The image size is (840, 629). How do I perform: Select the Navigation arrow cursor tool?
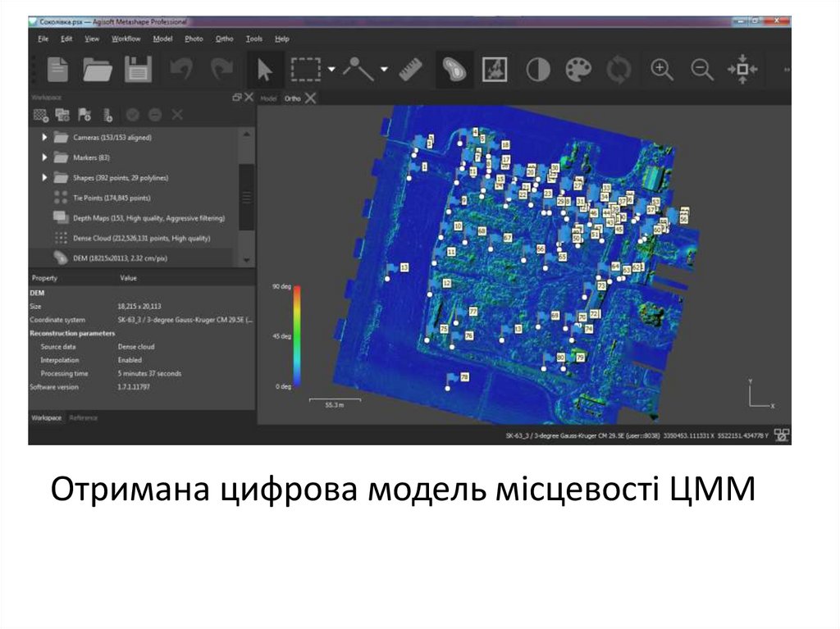point(264,70)
